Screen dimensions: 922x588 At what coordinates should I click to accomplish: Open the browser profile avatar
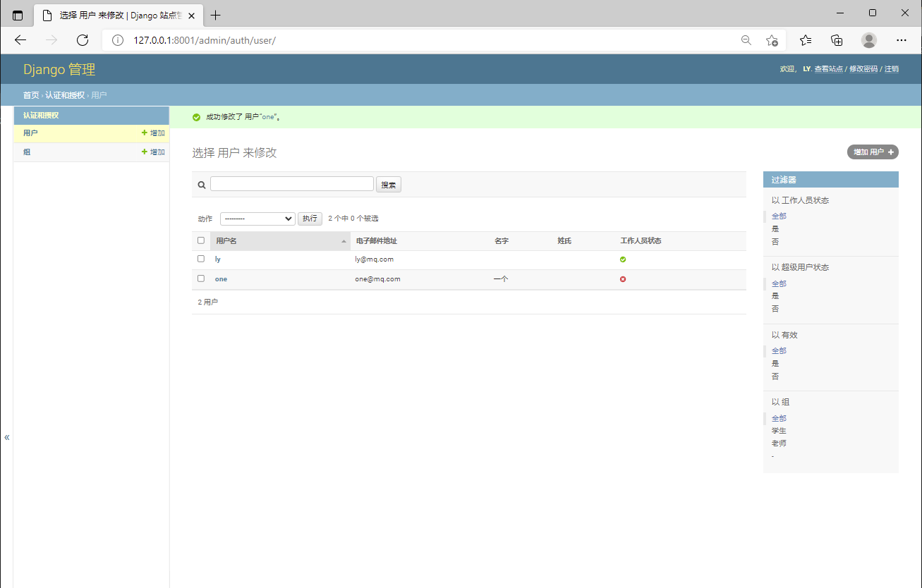coord(869,40)
